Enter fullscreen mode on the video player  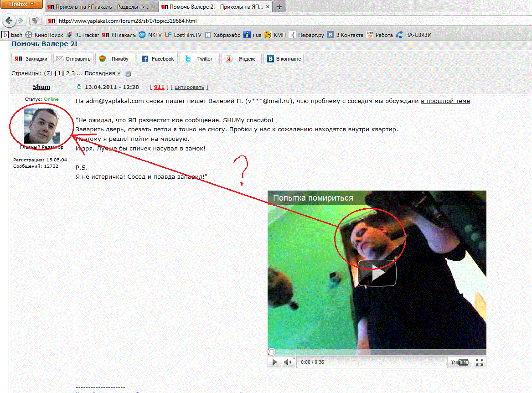click(x=479, y=362)
